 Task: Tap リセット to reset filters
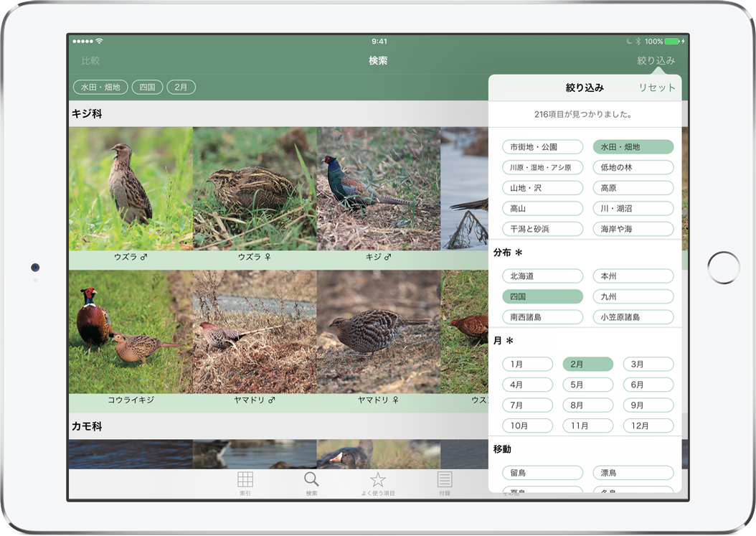coord(657,88)
